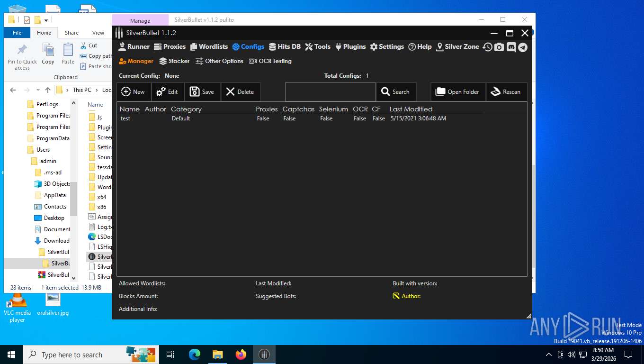The height and width of the screenshot is (364, 644).
Task: Open Task View from taskbar
Action: coord(170,355)
